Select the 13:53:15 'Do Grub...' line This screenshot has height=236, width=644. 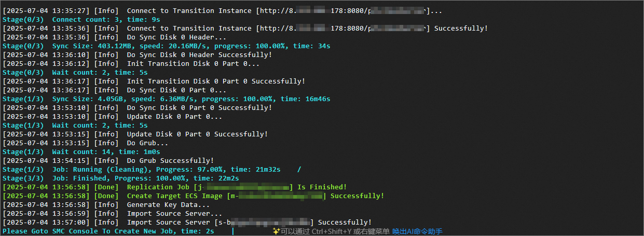(x=86, y=143)
